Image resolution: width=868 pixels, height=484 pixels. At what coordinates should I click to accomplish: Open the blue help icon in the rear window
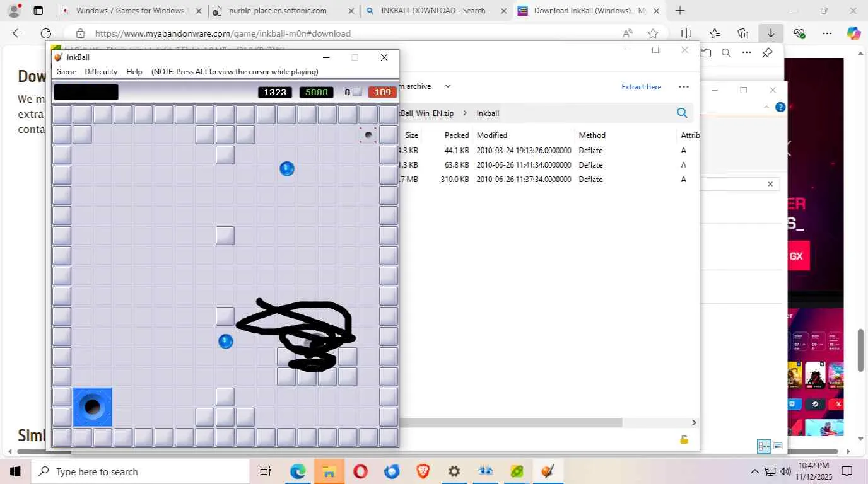coord(780,107)
